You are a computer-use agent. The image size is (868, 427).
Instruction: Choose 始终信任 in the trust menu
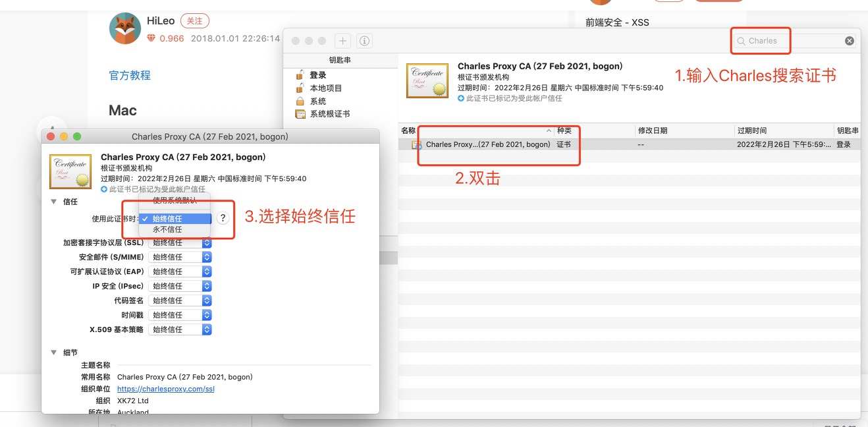[x=167, y=219]
